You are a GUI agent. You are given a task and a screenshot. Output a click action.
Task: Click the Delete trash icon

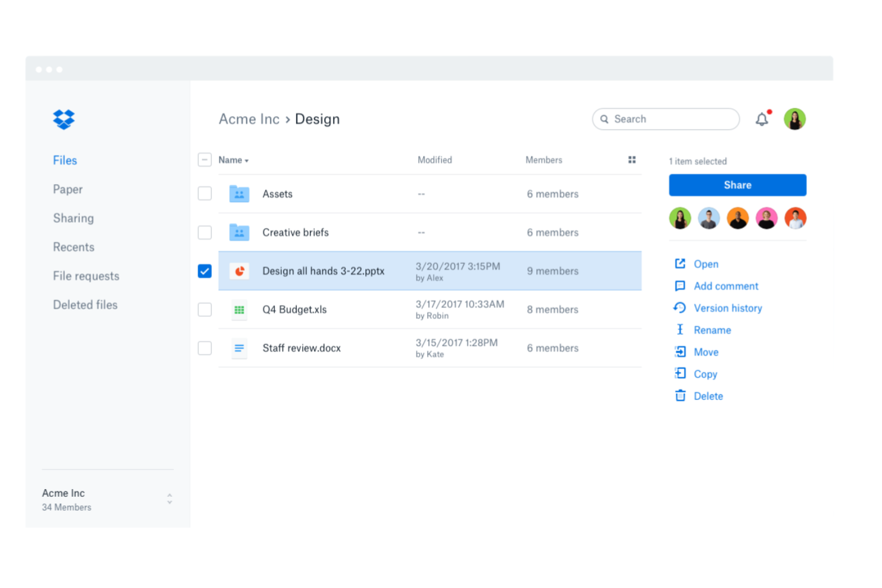pos(680,395)
